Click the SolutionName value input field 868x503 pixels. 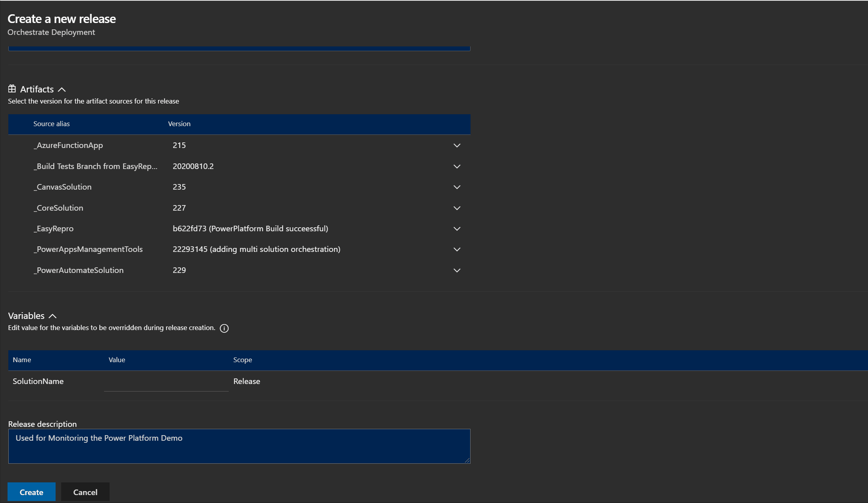coord(166,382)
